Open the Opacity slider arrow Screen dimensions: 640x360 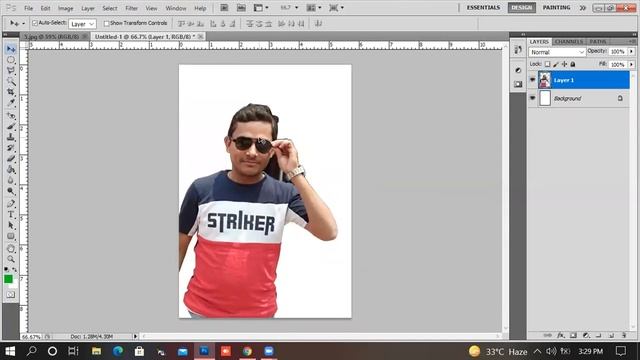pyautogui.click(x=631, y=52)
